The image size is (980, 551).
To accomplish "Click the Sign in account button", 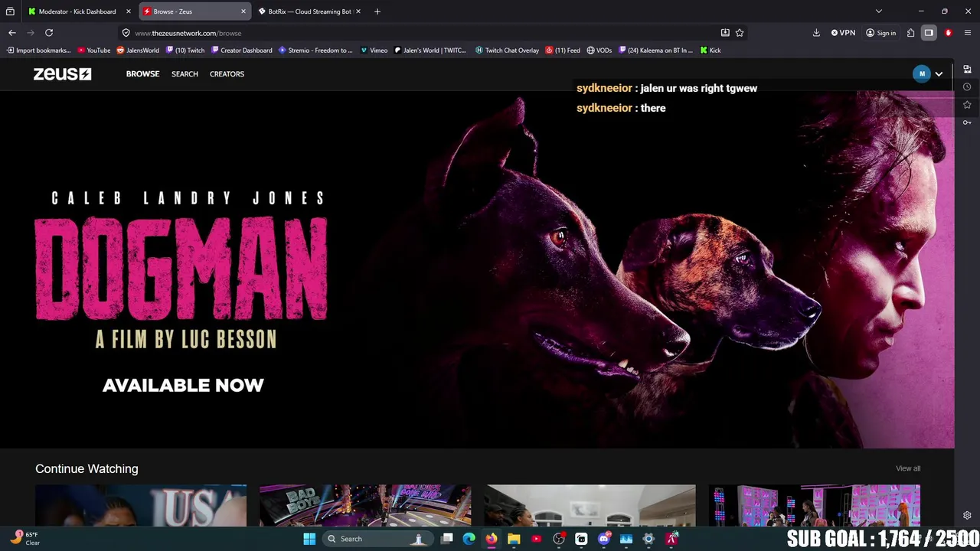I will pos(880,33).
